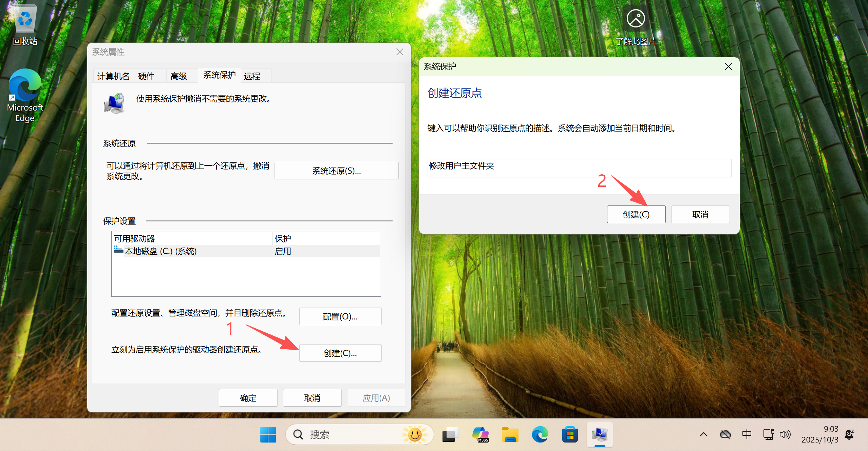
Task: Toggle the 中 input method indicator
Action: (x=747, y=434)
